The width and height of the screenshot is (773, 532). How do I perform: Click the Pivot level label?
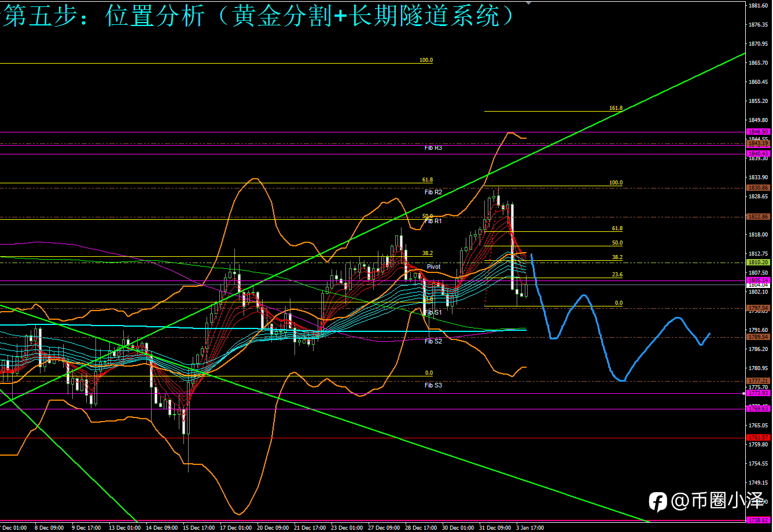pyautogui.click(x=433, y=267)
